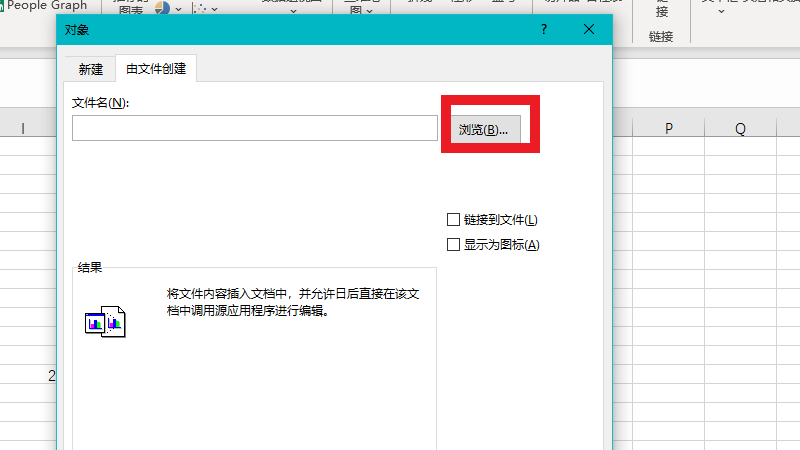Select column P header
The height and width of the screenshot is (450, 800).
667,129
